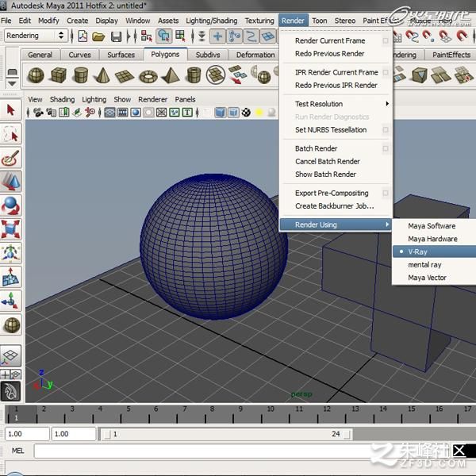Viewport: 476px width, 476px height.
Task: Open Render Current Frame option box
Action: (x=386, y=40)
